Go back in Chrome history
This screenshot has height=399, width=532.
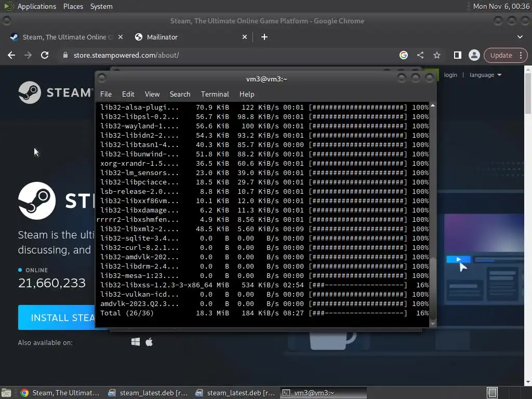click(11, 55)
